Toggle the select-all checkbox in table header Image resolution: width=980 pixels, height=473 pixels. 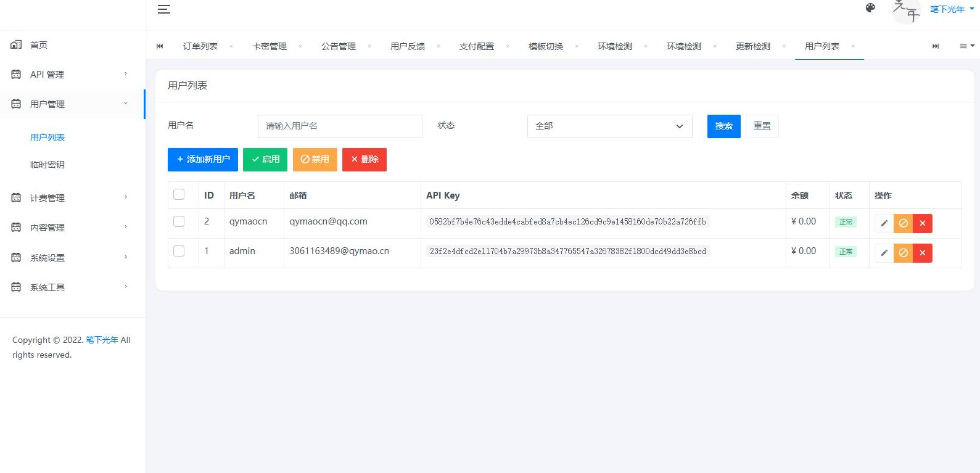point(179,194)
